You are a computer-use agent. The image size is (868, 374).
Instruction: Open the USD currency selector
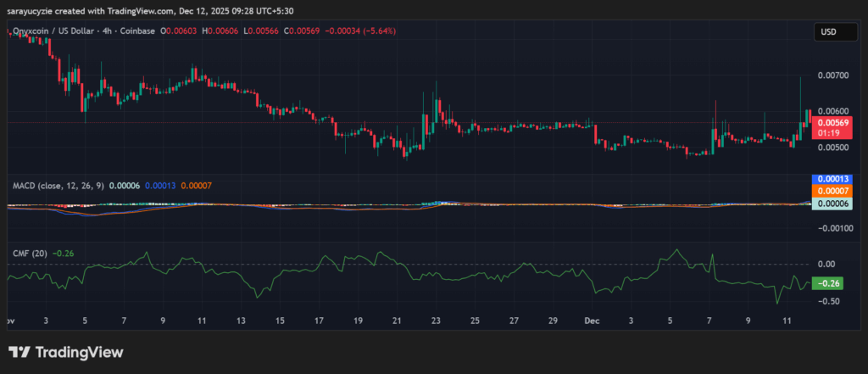tap(828, 31)
